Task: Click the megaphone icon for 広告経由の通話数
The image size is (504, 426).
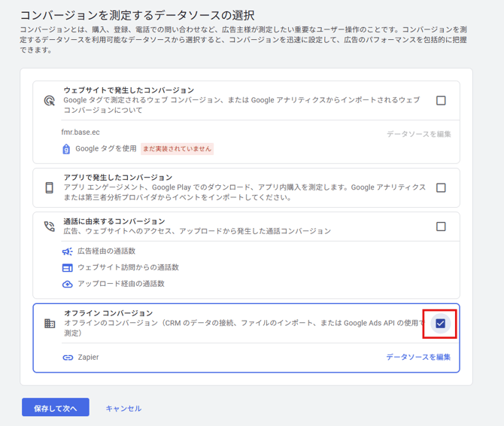Action: point(68,251)
